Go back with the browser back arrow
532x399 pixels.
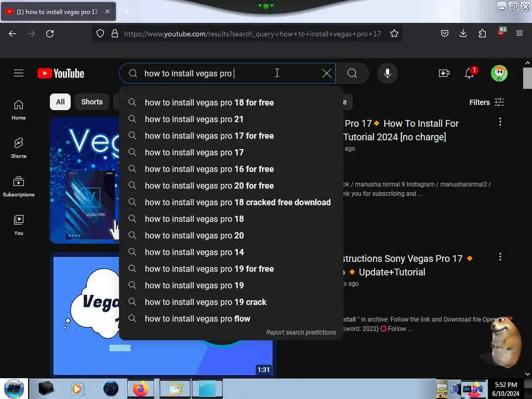[12, 34]
